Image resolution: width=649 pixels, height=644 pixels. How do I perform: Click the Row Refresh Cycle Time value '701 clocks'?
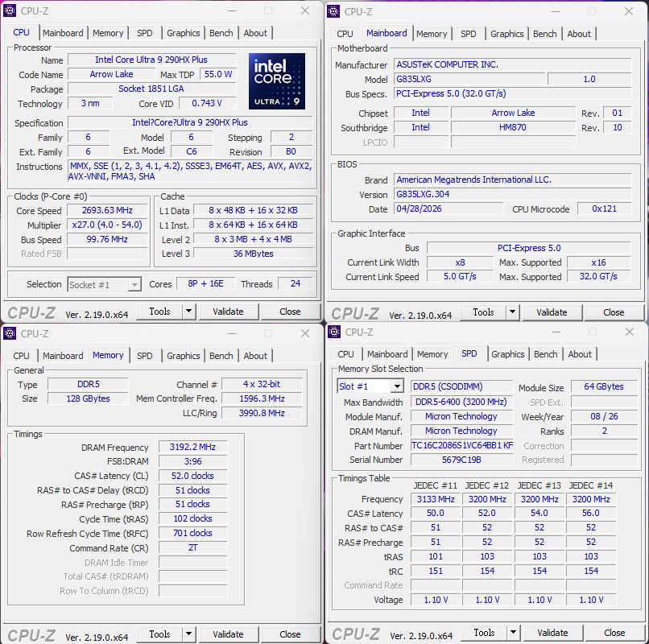click(x=193, y=533)
